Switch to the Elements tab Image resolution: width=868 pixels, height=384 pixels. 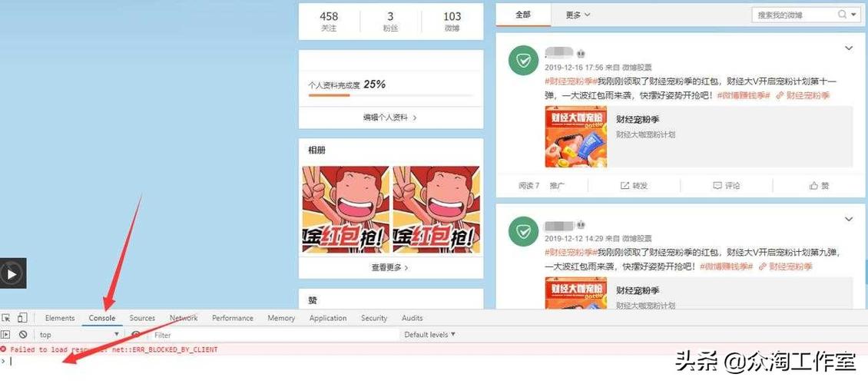[60, 318]
